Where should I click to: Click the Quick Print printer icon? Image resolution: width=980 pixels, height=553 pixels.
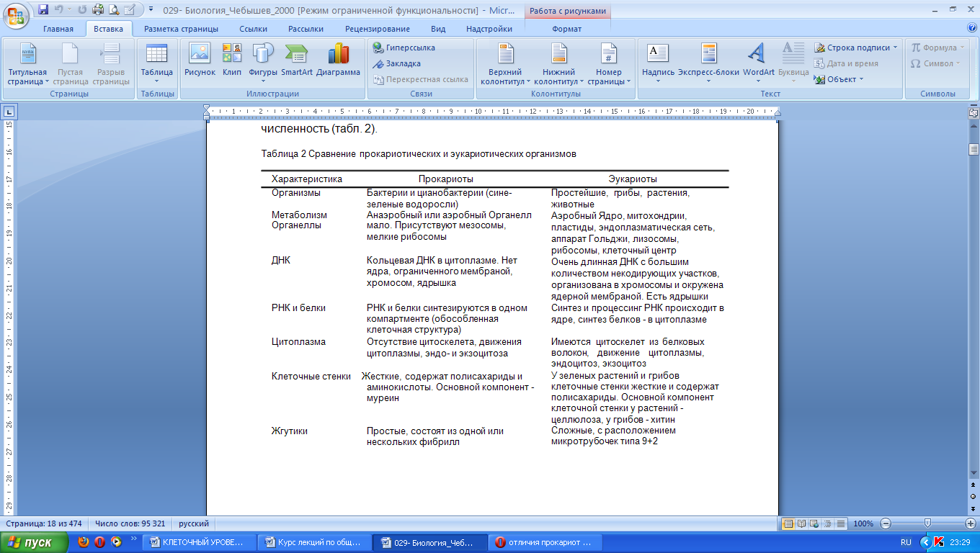pyautogui.click(x=97, y=9)
